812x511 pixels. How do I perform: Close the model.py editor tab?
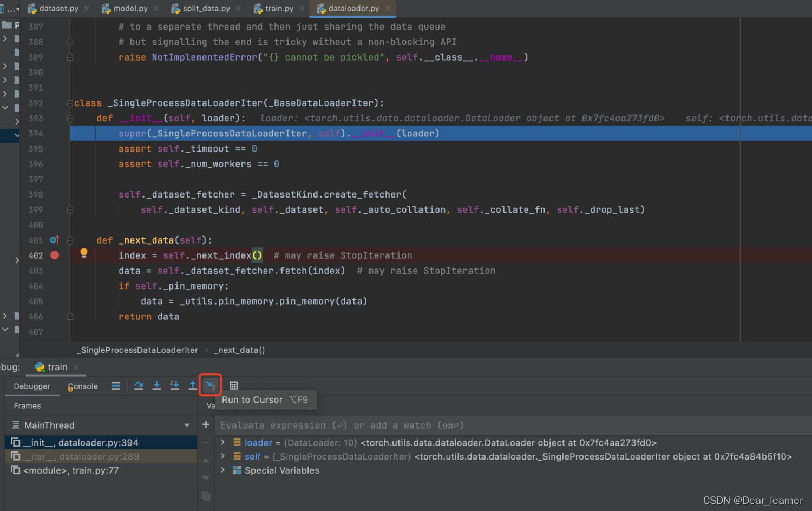(156, 9)
